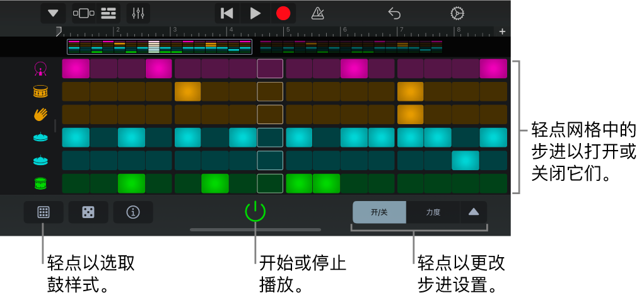Open the drum patterns grid button

44,212
